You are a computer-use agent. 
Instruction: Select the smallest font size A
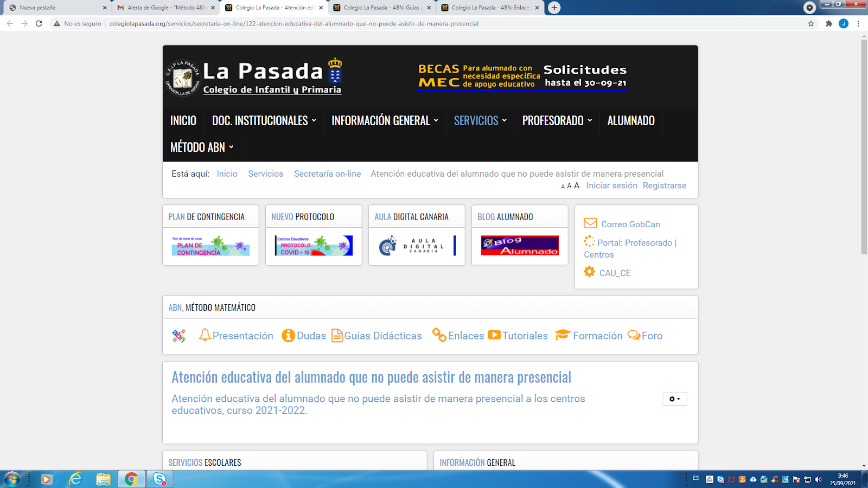563,187
